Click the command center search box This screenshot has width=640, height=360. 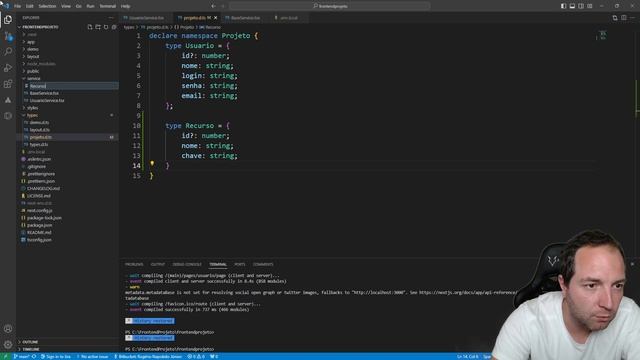(x=330, y=6)
